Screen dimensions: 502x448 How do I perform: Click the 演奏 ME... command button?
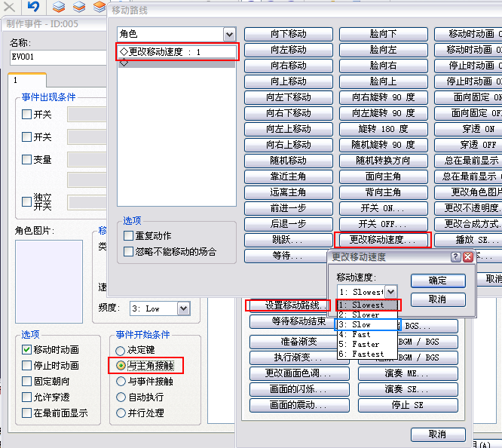[408, 373]
